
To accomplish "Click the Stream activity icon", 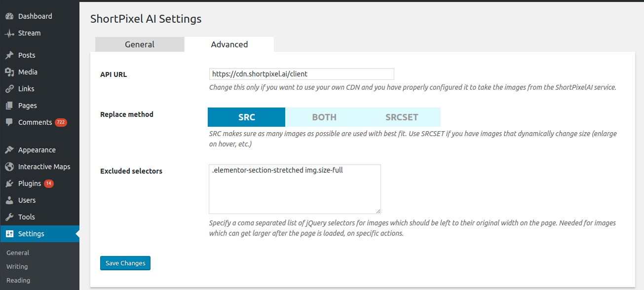I will click(x=9, y=33).
